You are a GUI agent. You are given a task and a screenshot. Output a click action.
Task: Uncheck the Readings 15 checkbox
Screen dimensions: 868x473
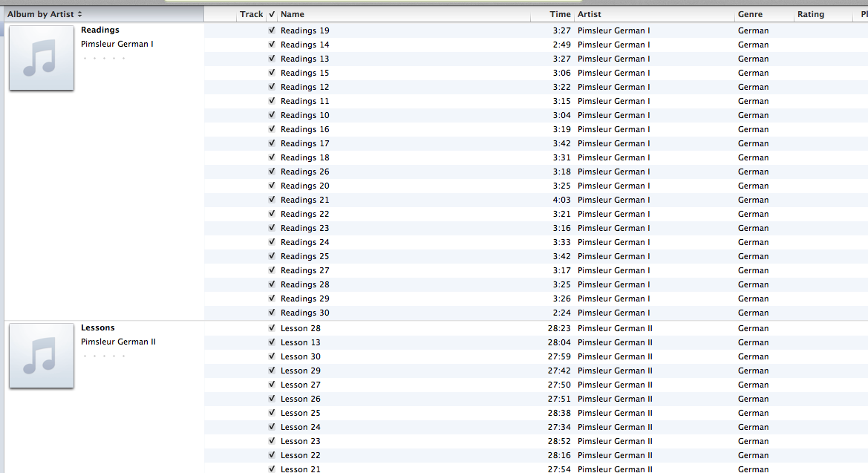pyautogui.click(x=272, y=73)
